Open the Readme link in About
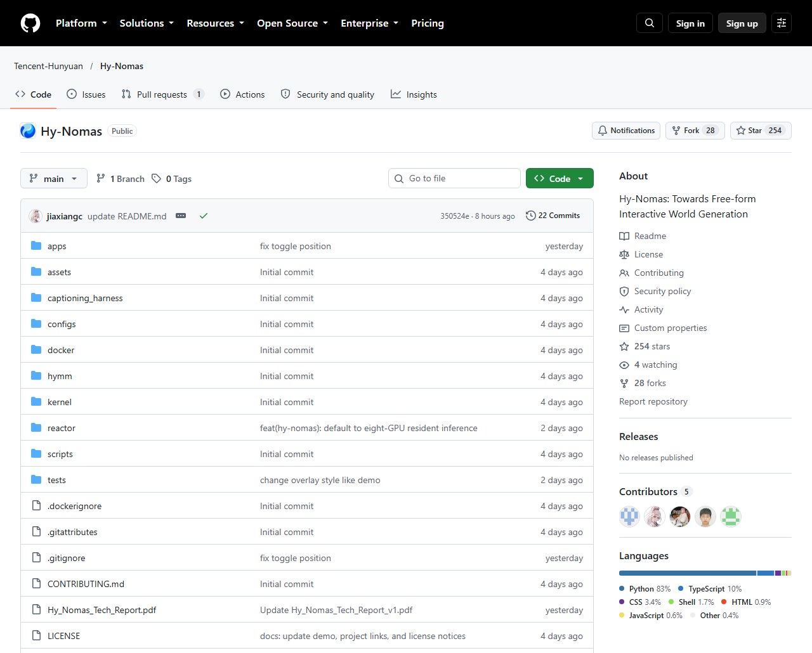Viewport: 812px width, 653px height. 643,236
